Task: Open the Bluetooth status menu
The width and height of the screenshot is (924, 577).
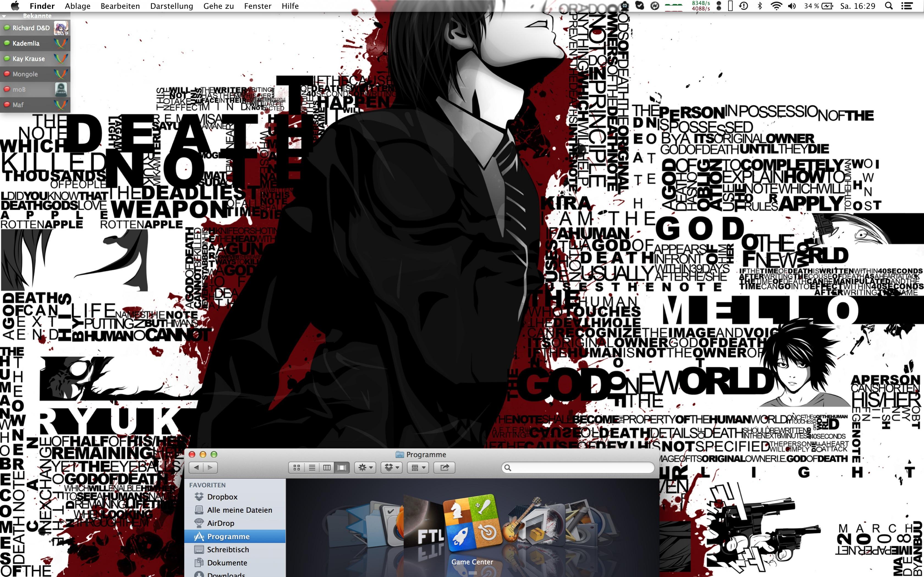Action: (760, 6)
